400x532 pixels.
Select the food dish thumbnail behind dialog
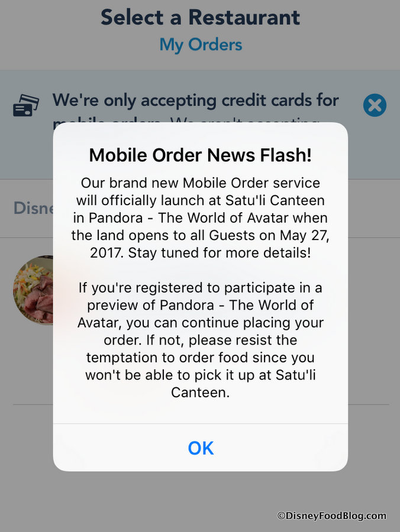(33, 290)
